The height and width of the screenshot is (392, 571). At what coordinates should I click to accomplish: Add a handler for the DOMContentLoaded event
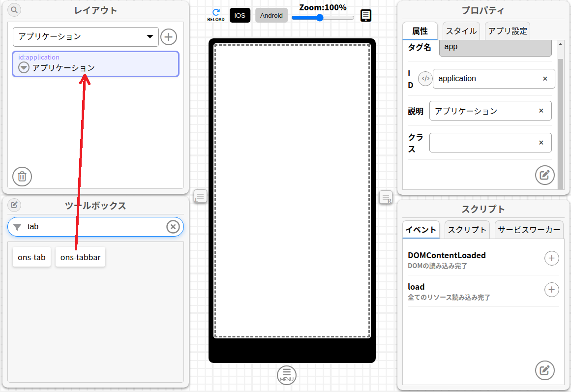pos(551,258)
